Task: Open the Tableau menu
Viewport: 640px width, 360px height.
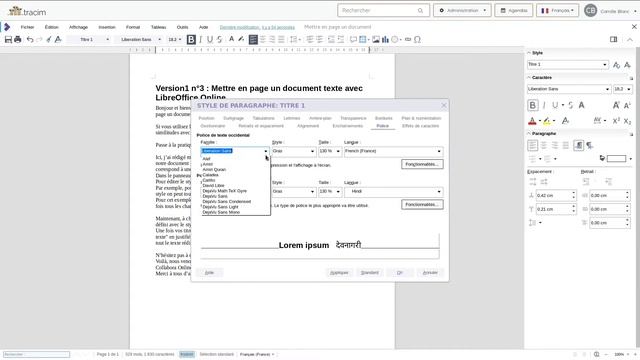Action: click(x=158, y=27)
